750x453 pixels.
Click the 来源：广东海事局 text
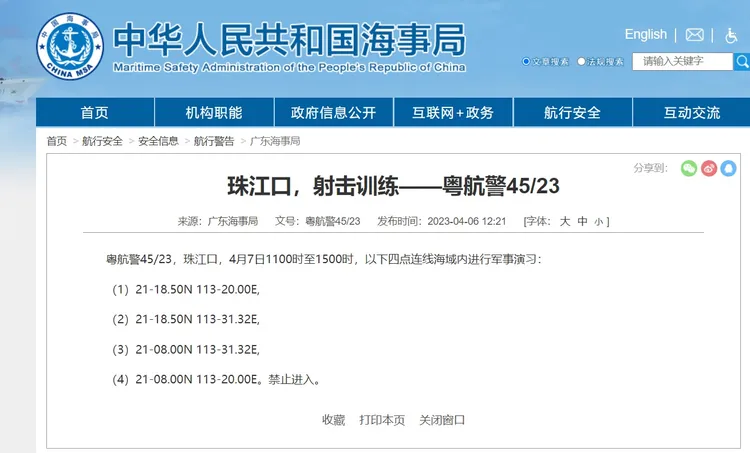[x=218, y=221]
